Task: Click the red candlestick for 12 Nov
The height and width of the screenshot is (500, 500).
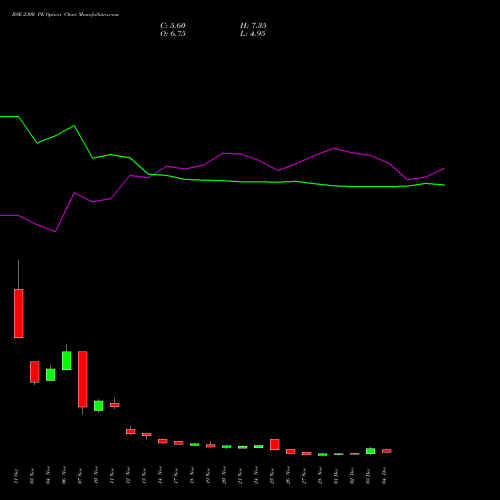Action: (x=131, y=431)
